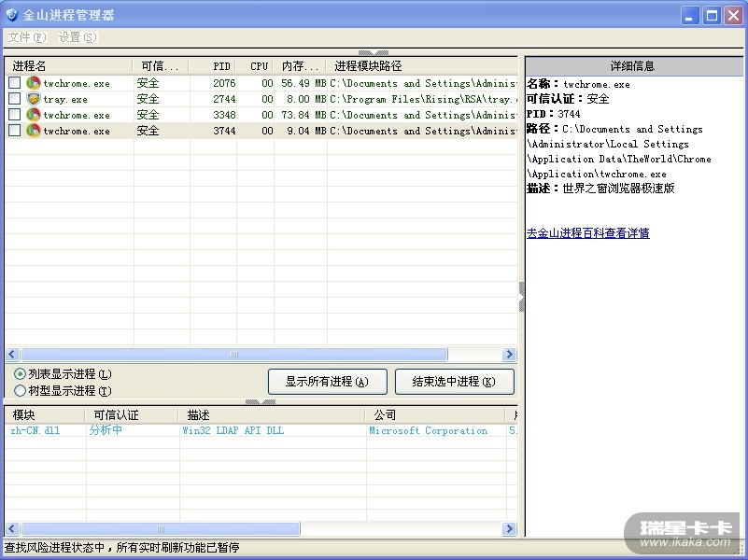Click the module list left scroll arrow

[12, 528]
